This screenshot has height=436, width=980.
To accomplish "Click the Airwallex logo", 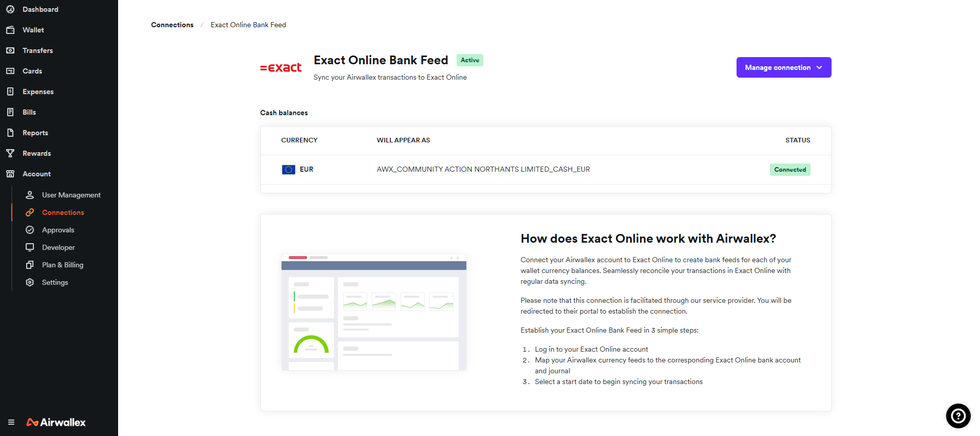I will [x=56, y=422].
